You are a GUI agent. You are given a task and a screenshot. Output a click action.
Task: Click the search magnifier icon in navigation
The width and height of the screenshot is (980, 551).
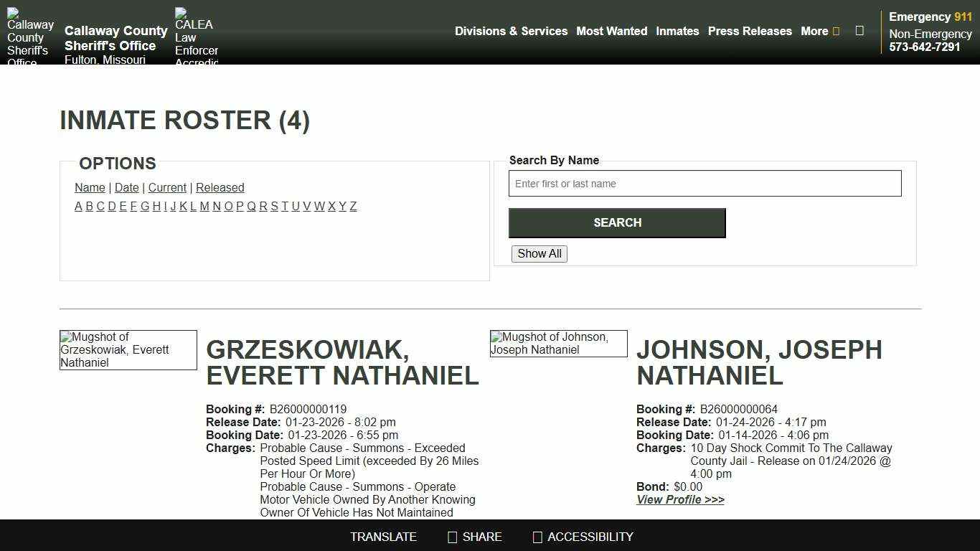pyautogui.click(x=859, y=31)
